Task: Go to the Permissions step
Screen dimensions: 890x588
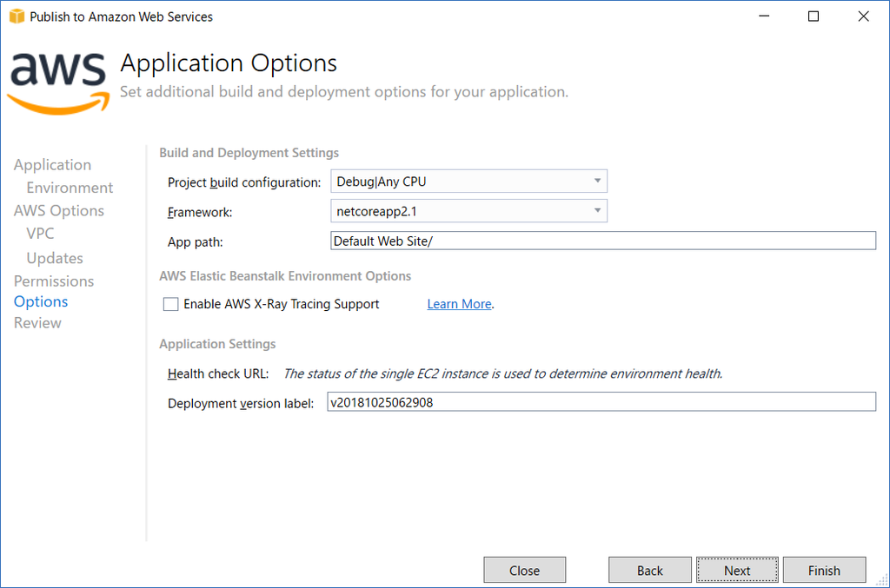Action: point(54,281)
